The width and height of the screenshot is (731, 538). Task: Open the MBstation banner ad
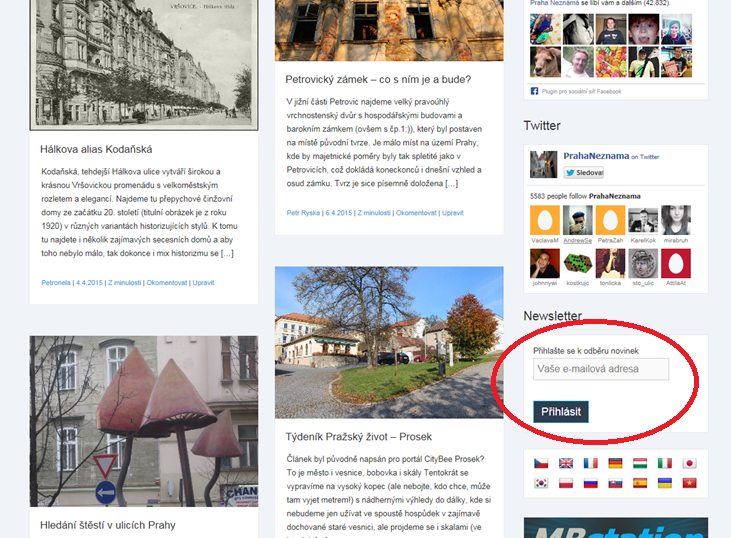click(616, 527)
